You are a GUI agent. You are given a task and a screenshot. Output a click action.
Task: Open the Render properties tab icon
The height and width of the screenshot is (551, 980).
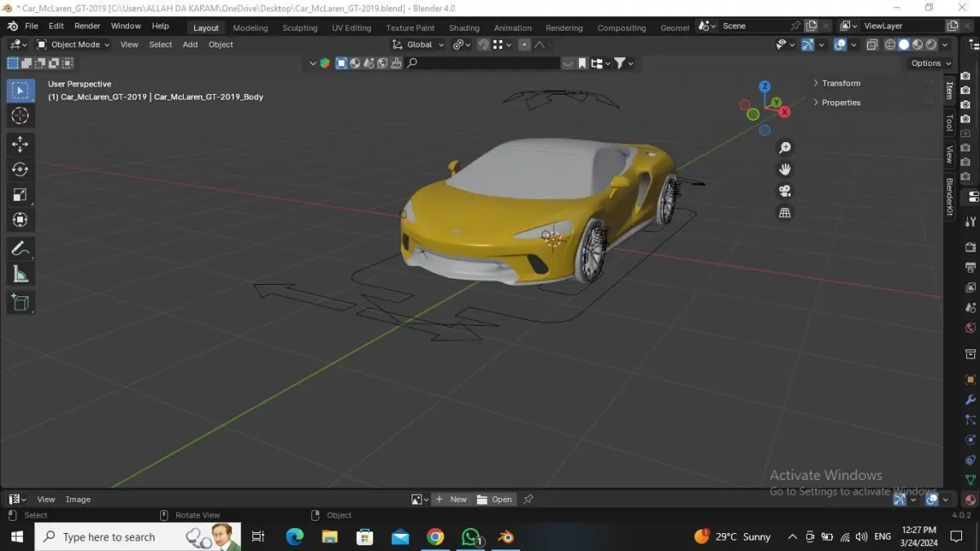[x=971, y=247]
